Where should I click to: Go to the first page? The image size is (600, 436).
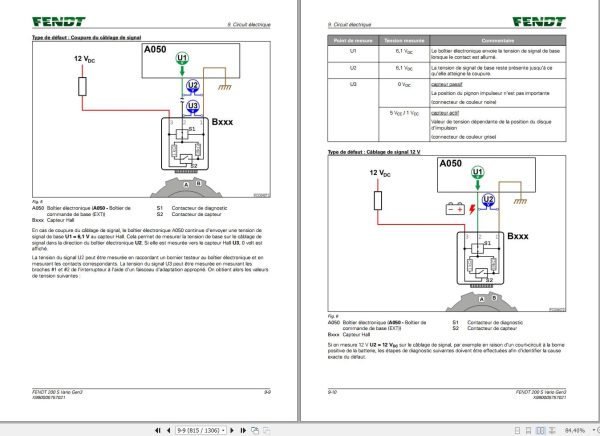pyautogui.click(x=158, y=430)
